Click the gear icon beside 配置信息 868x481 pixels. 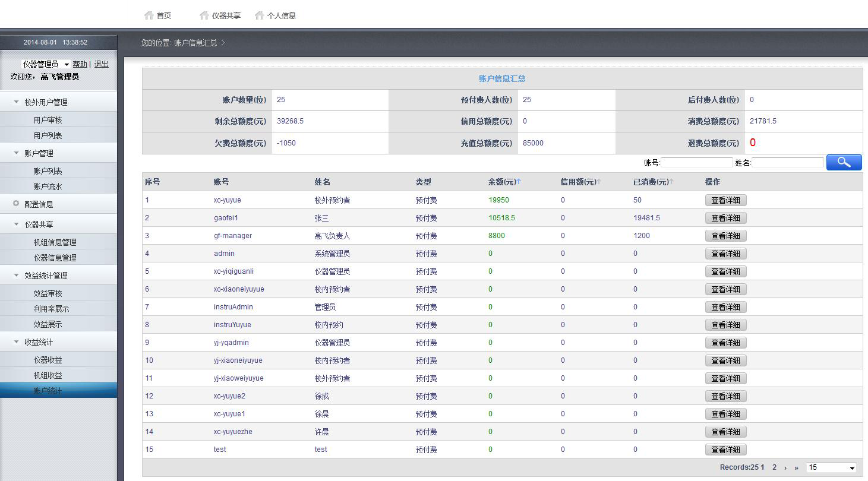tap(16, 204)
